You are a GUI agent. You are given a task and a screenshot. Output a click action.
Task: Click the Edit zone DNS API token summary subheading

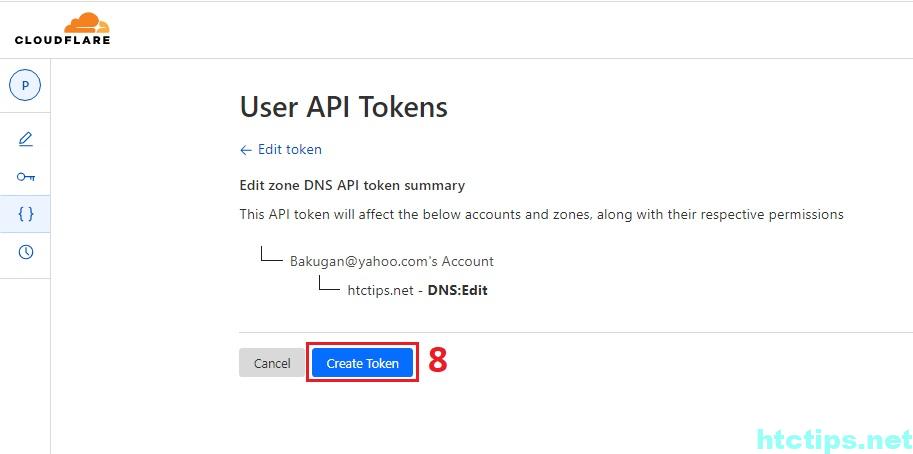click(352, 185)
